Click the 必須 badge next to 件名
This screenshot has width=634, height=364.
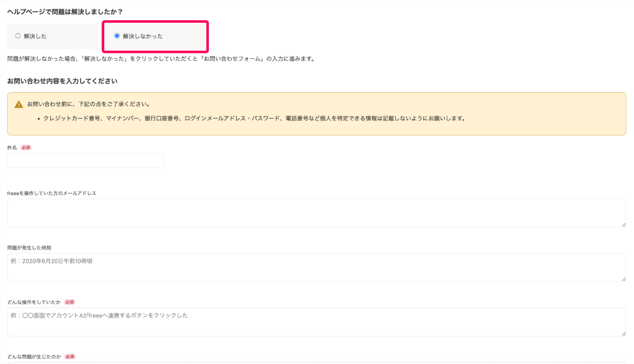pos(26,147)
